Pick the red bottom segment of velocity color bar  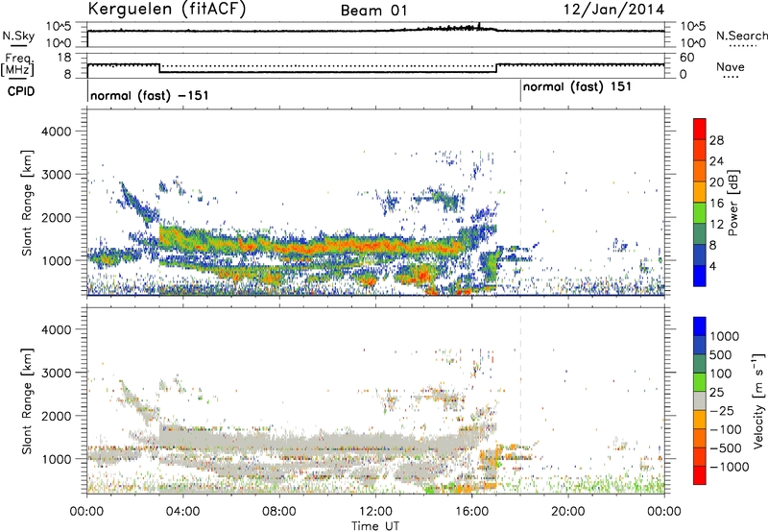pyautogui.click(x=700, y=475)
